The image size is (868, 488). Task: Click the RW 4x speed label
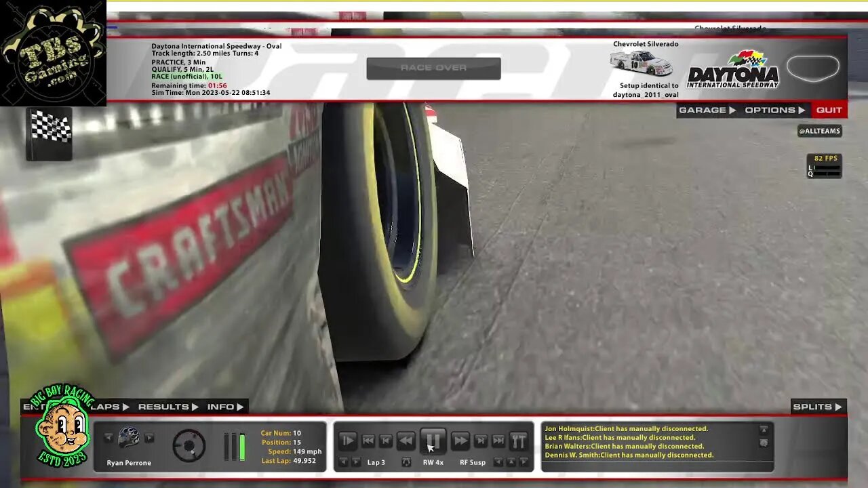click(433, 462)
